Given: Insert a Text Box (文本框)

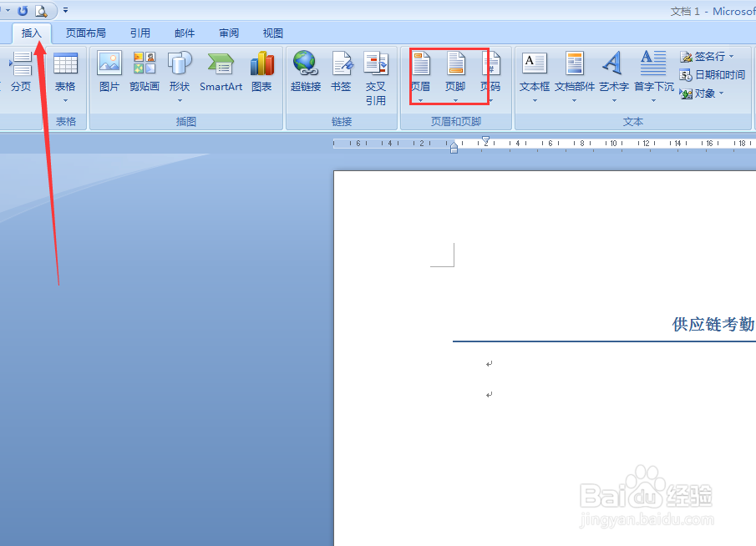Looking at the screenshot, I should click(x=535, y=77).
